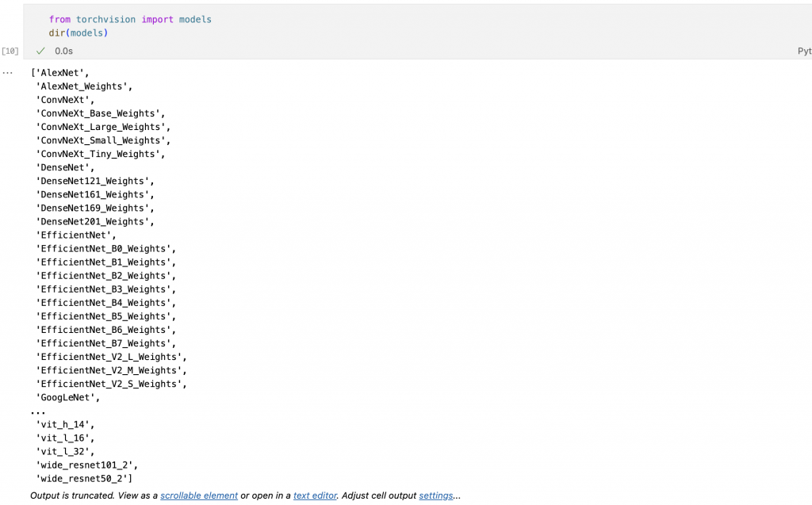Select the 'AlexNet' output entry

[x=60, y=73]
